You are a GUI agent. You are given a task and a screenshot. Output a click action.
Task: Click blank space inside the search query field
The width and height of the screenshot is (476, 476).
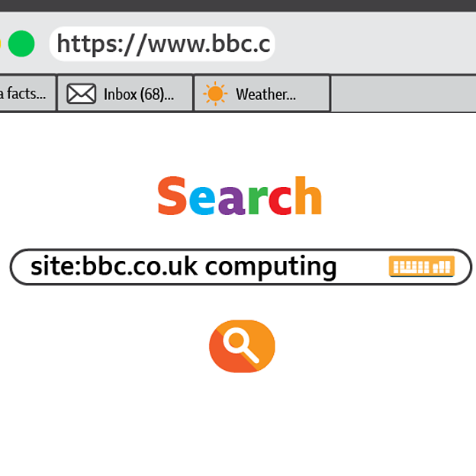[x=363, y=267]
